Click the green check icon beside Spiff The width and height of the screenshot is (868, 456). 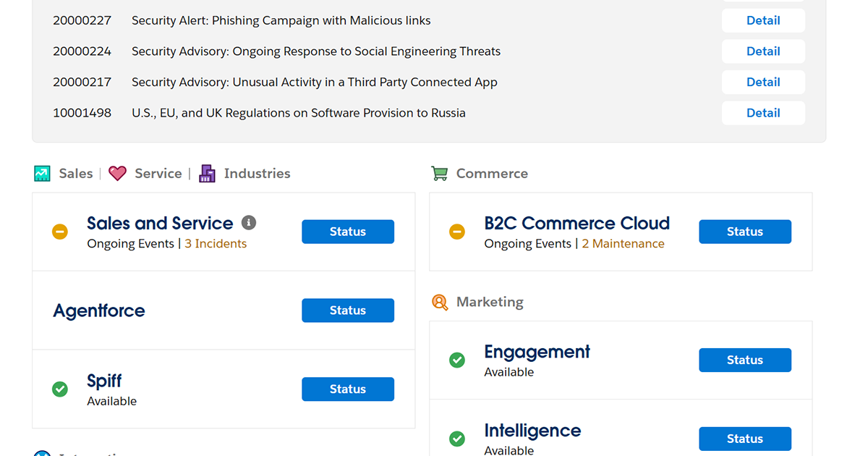click(60, 389)
